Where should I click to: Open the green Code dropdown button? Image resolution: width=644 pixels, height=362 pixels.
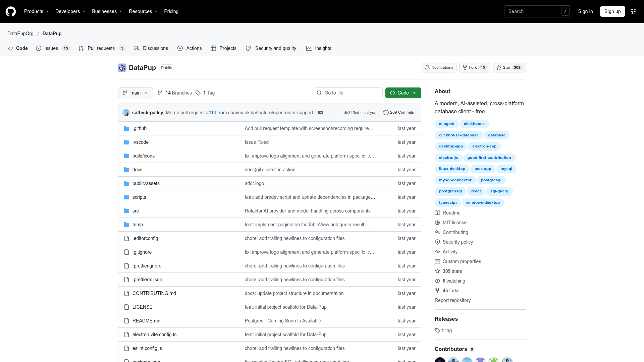[x=403, y=93]
